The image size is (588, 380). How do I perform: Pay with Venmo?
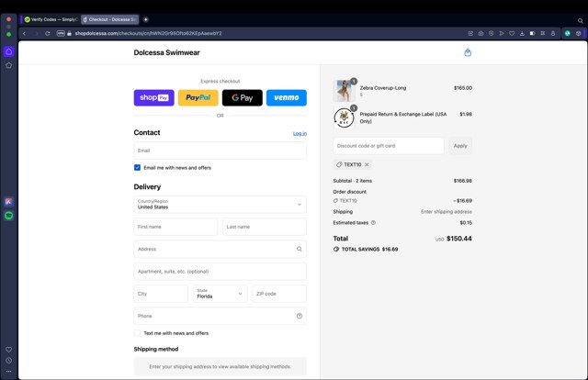pyautogui.click(x=287, y=98)
